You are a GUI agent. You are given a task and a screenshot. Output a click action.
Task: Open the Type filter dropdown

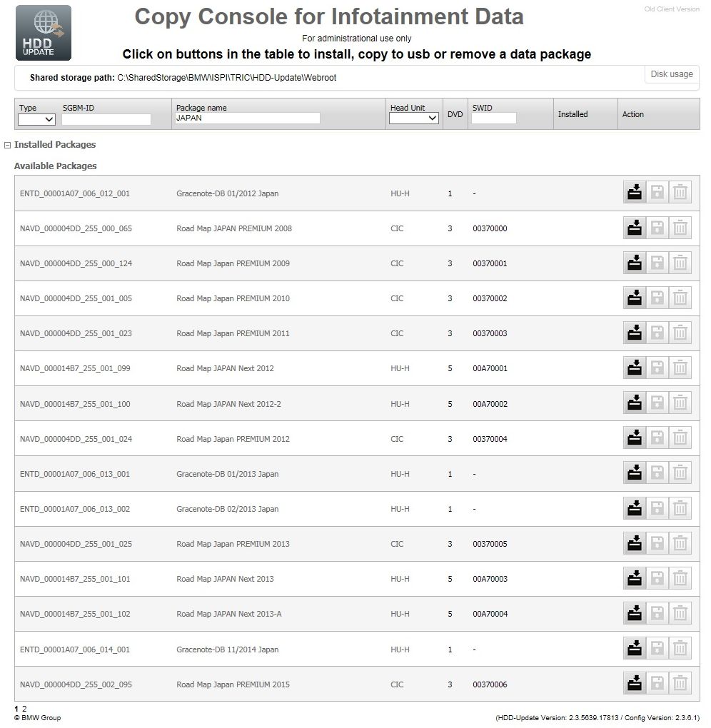click(x=36, y=119)
